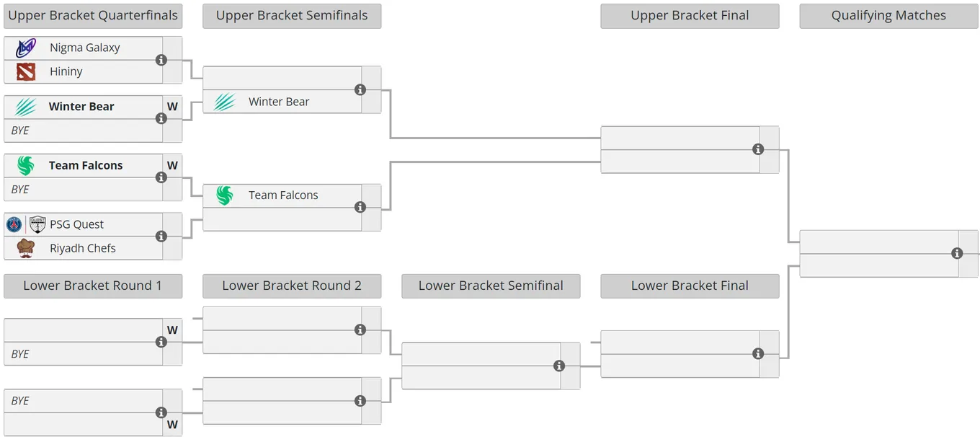
Task: Click the Riyadh Chefs mustache logo
Action: [26, 248]
